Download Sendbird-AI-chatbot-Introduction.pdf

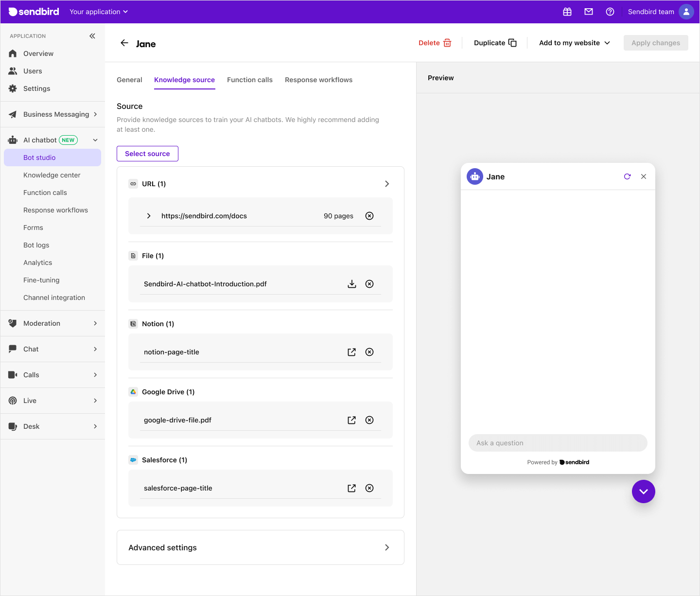pos(352,284)
